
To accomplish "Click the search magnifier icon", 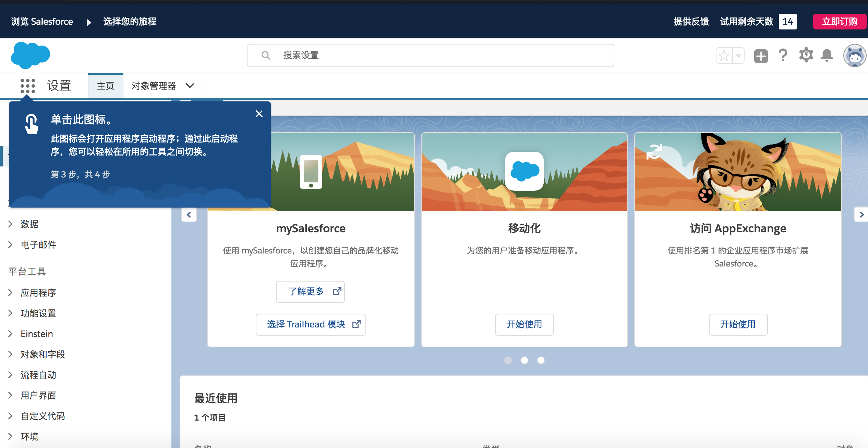I will [266, 55].
